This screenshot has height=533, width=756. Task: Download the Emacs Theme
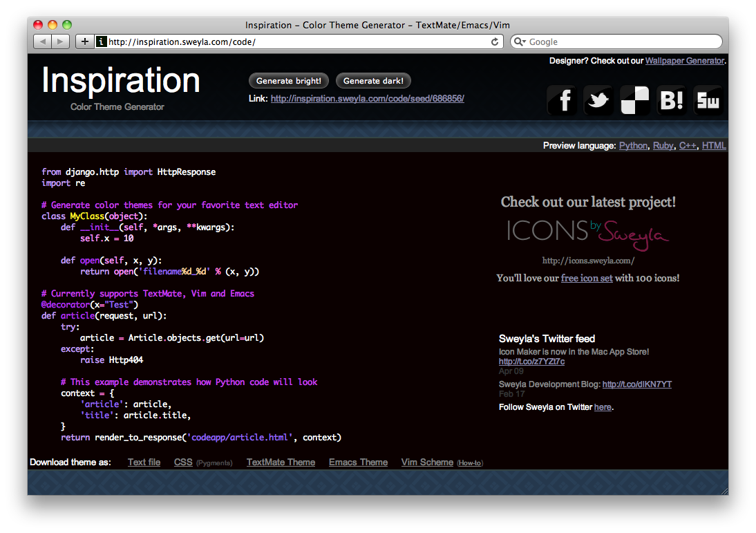click(358, 462)
